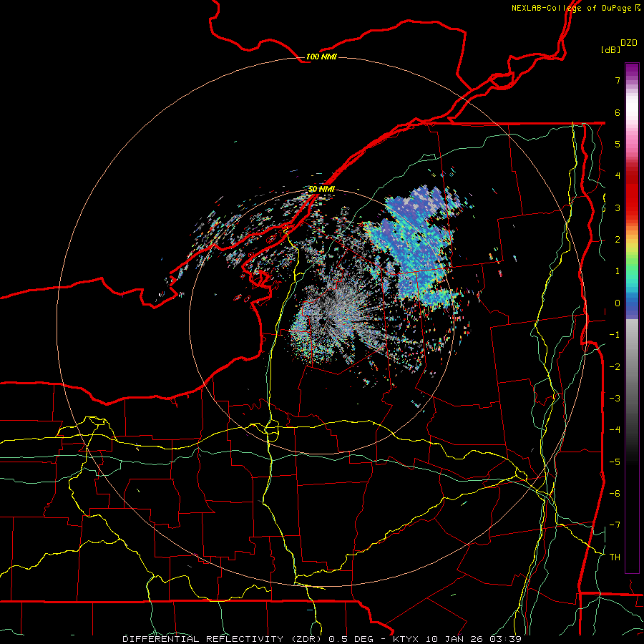644x644 pixels.
Task: Click the 6 tick label on the scale
Action: pyautogui.click(x=618, y=112)
